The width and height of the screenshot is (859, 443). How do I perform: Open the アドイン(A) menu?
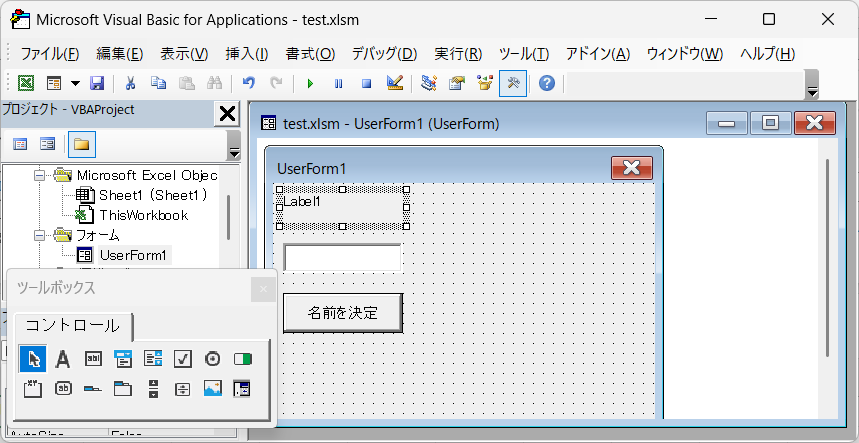pyautogui.click(x=598, y=54)
